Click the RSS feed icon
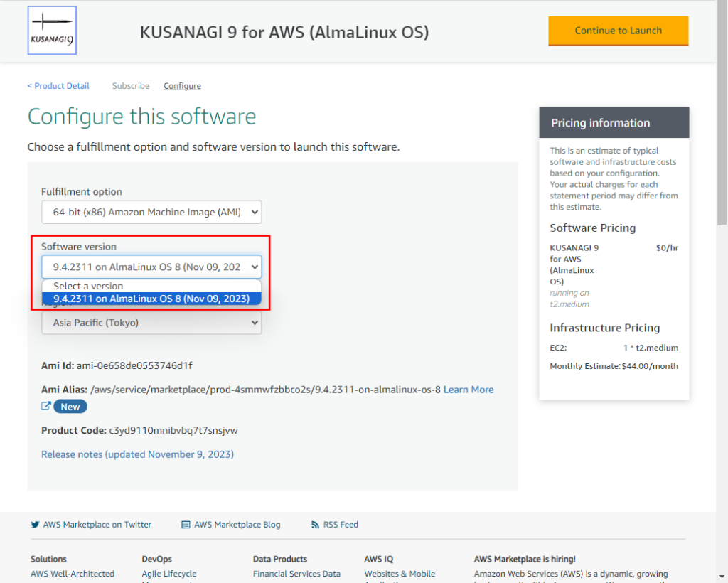The image size is (728, 583). pos(315,525)
